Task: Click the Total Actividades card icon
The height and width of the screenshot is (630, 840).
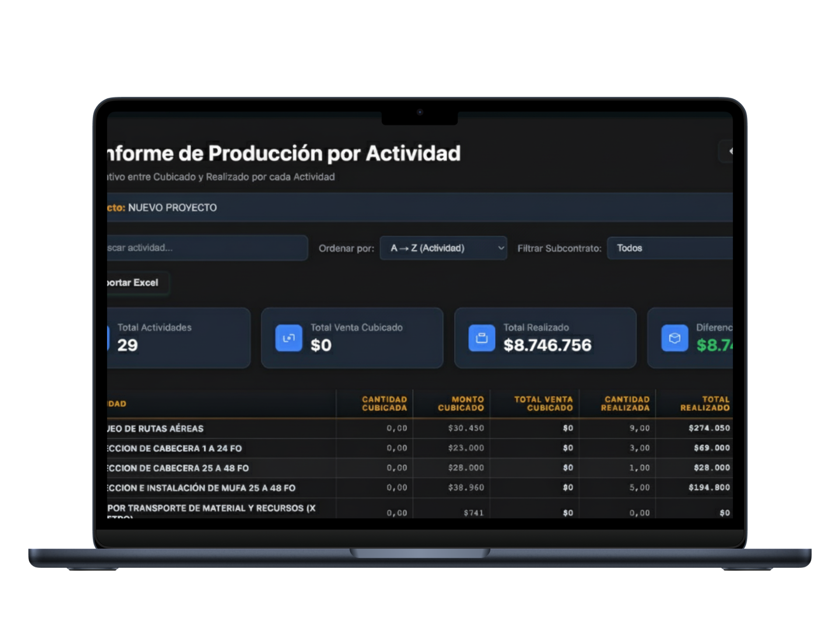Action: pos(109,337)
